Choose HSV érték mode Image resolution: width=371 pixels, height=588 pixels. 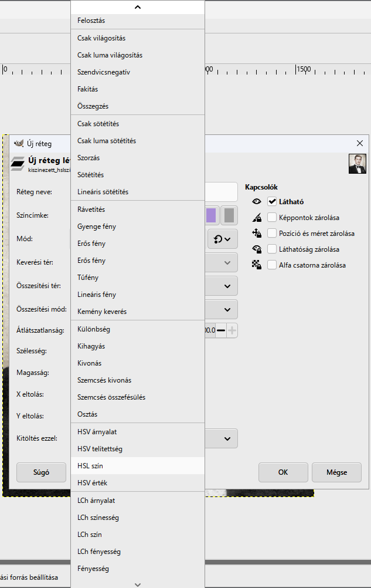point(138,483)
